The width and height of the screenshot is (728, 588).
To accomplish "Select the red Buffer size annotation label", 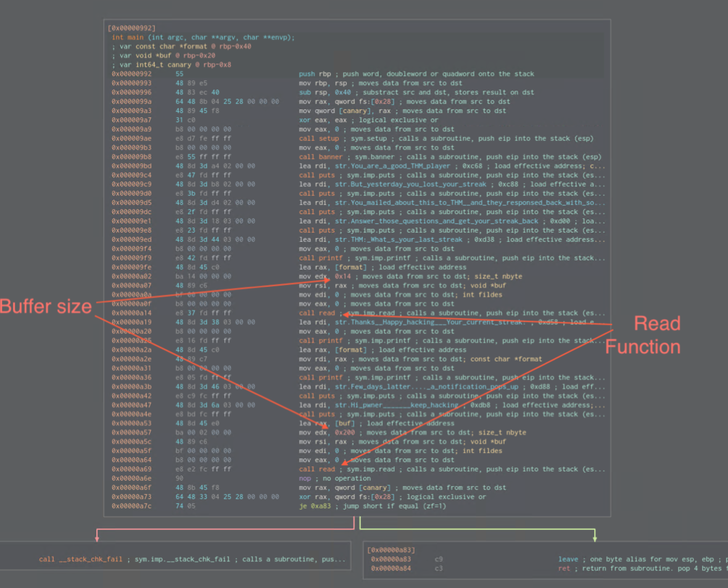I will [46, 306].
